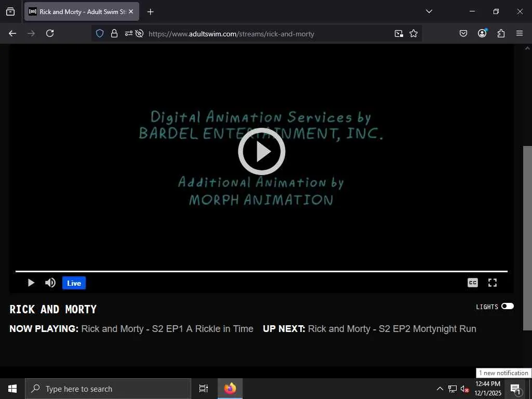
Task: View site security lock information
Action: 114,34
